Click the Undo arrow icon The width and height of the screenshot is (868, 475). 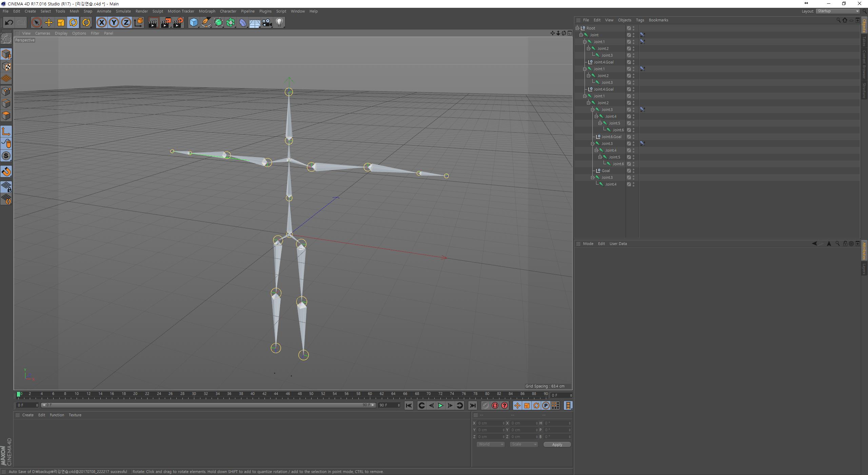click(x=9, y=23)
